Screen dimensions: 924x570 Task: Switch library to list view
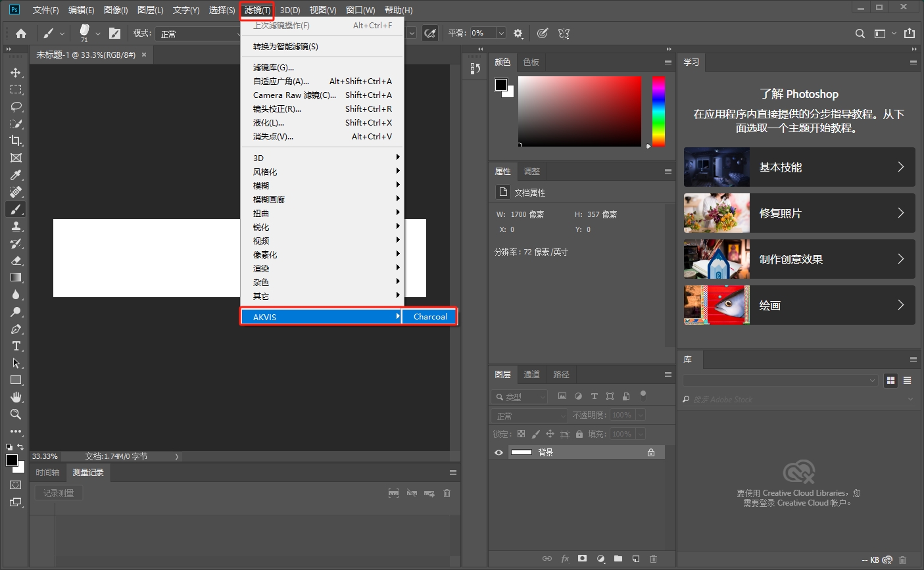point(908,380)
